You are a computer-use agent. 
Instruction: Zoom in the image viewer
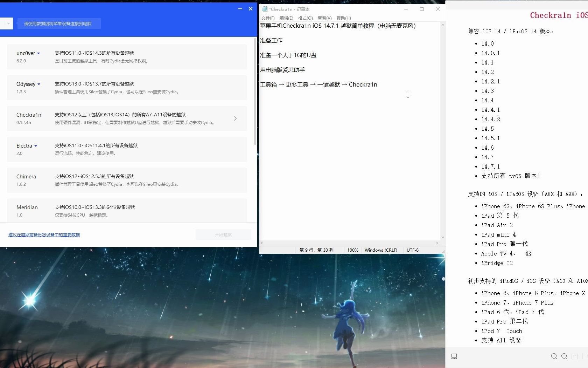[x=554, y=356]
